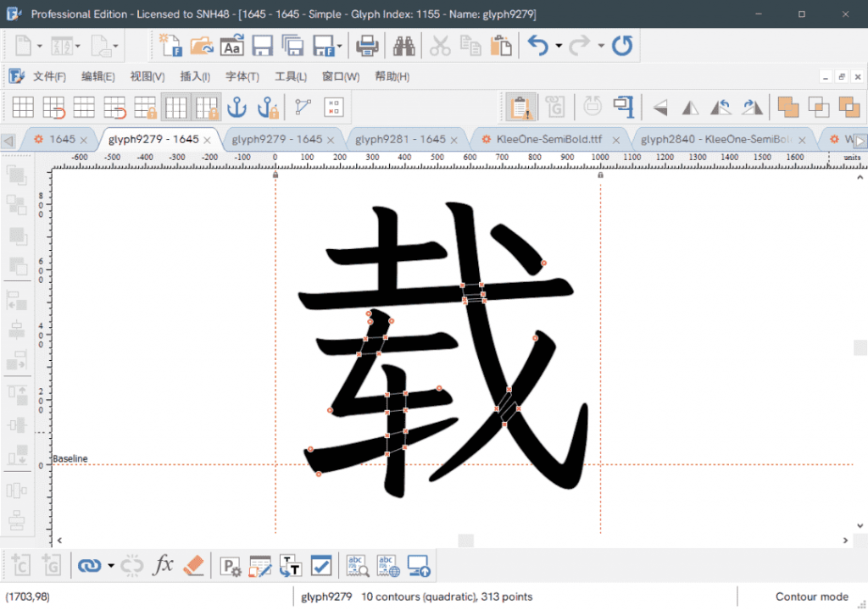
Task: Open dropdown next to link contours icon
Action: click(x=111, y=565)
